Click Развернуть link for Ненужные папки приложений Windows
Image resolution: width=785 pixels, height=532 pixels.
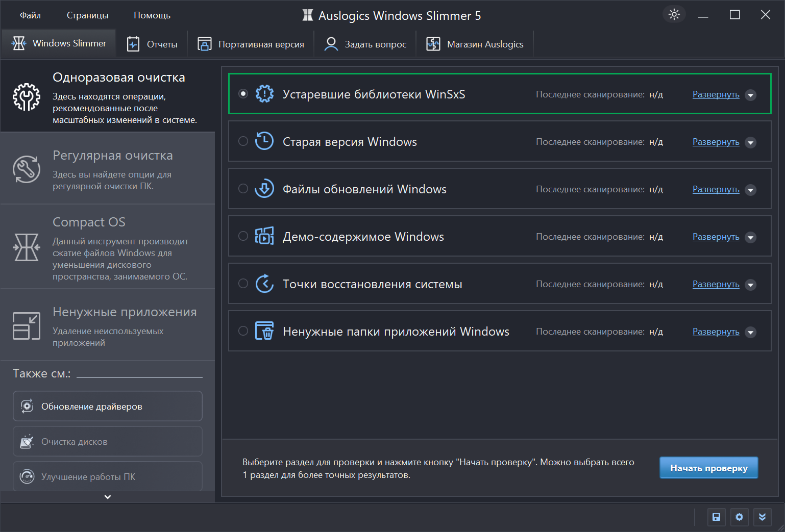click(716, 332)
